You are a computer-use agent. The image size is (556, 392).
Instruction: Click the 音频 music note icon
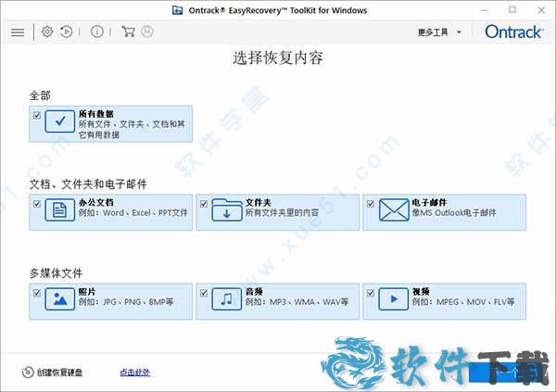tap(227, 299)
